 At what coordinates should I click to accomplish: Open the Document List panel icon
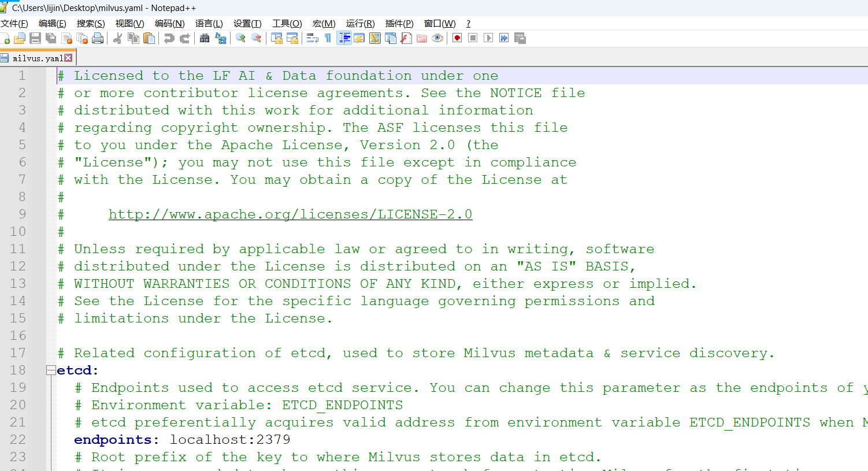tap(391, 38)
